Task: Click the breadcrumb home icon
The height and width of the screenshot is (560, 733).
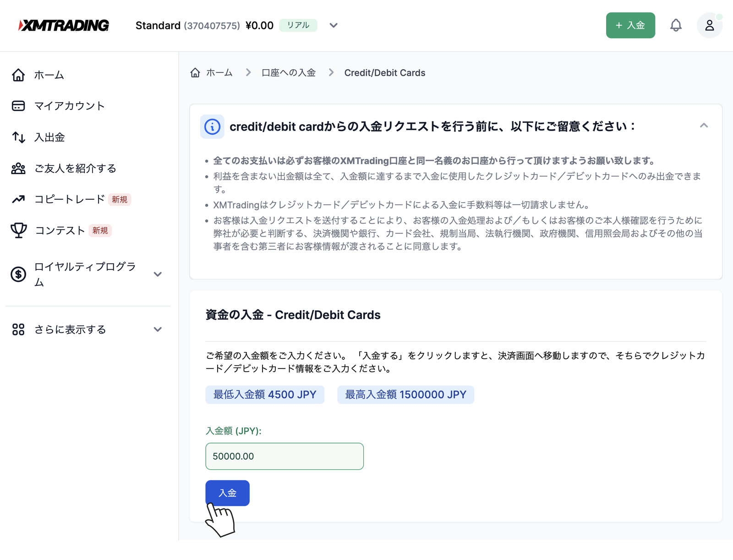Action: pyautogui.click(x=195, y=72)
